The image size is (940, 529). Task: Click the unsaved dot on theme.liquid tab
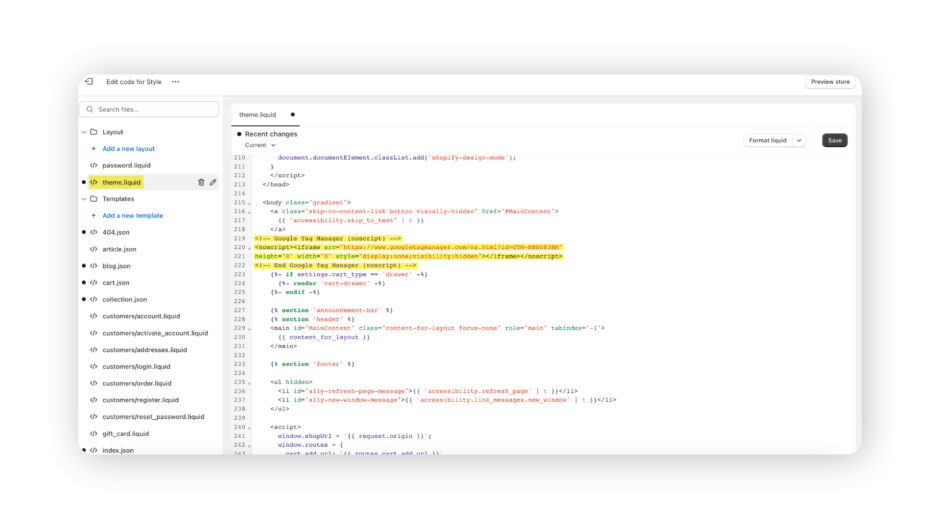(x=293, y=115)
